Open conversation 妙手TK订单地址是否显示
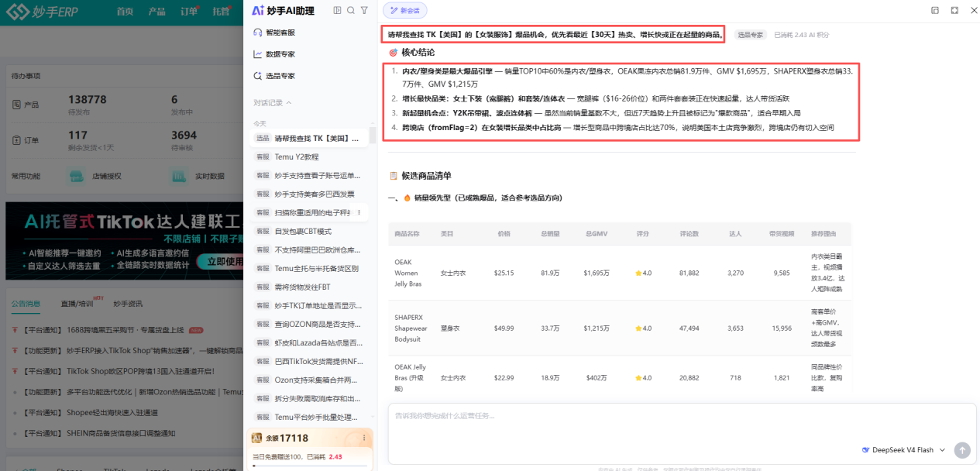This screenshot has height=471, width=980. pyautogui.click(x=308, y=305)
